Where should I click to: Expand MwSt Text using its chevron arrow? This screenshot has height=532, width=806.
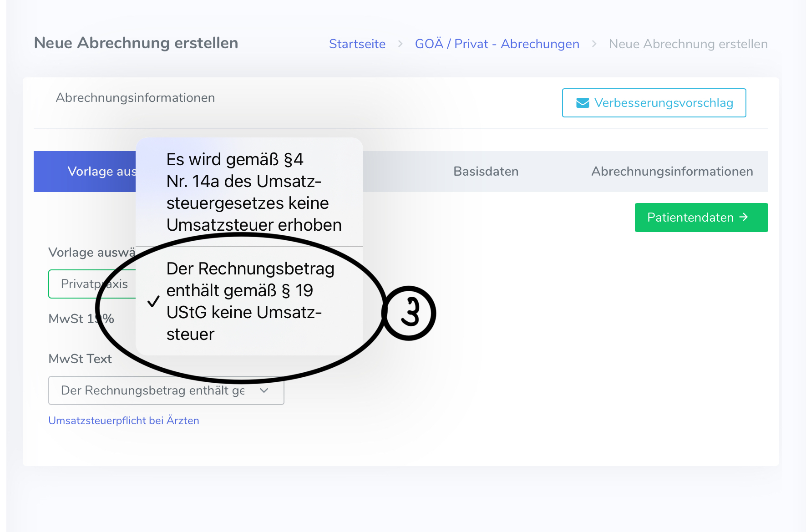pos(264,390)
